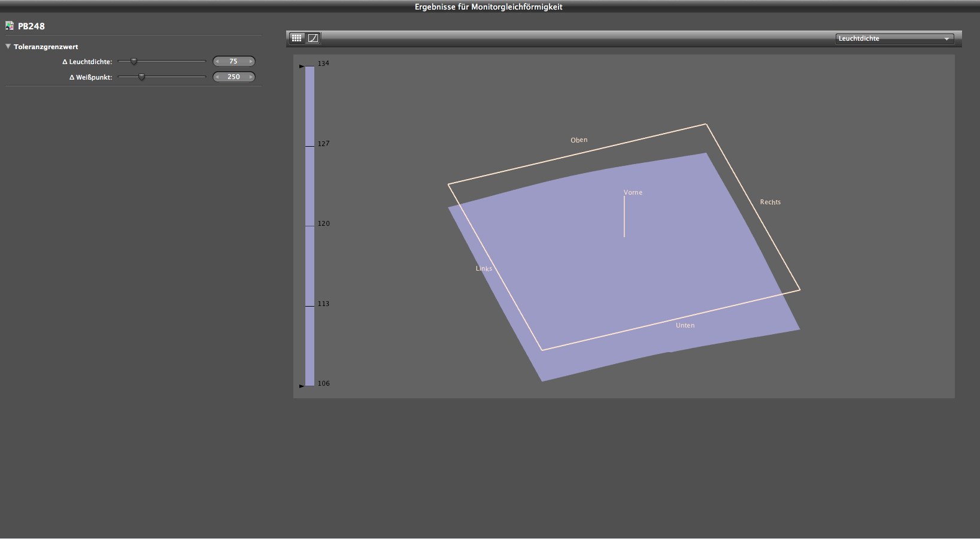The image size is (980, 539).
Task: Click the Unten label on the plot
Action: (685, 326)
